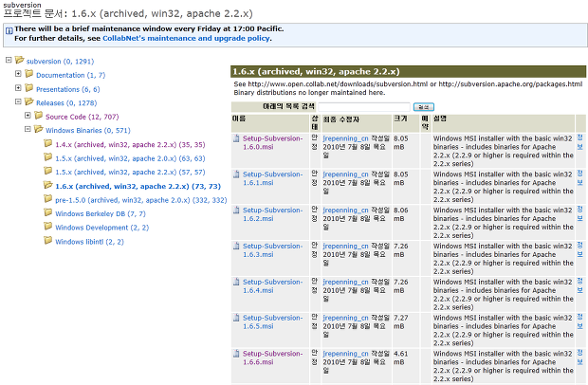588x385 pixels.
Task: Expand the Source Code tree node
Action: point(28,116)
